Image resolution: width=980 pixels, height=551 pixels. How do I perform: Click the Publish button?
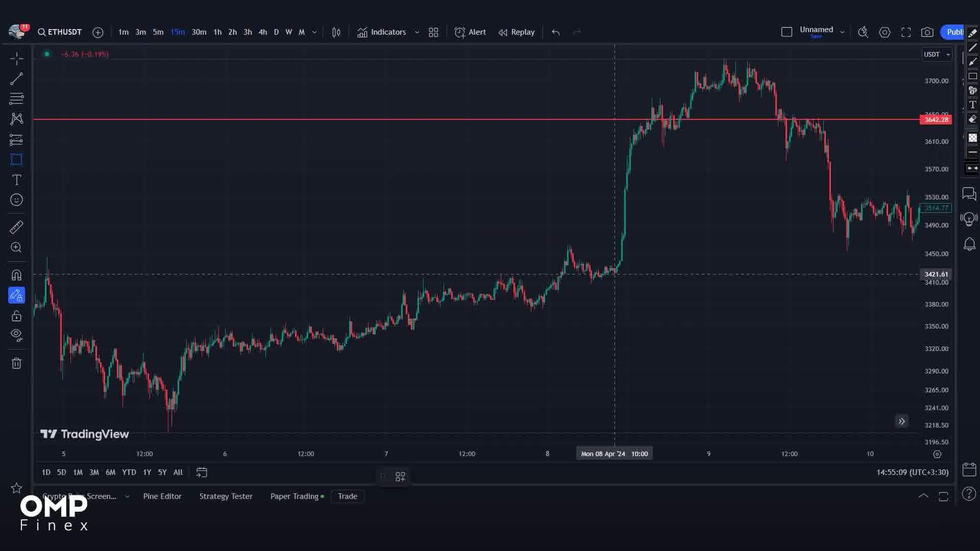tap(955, 32)
